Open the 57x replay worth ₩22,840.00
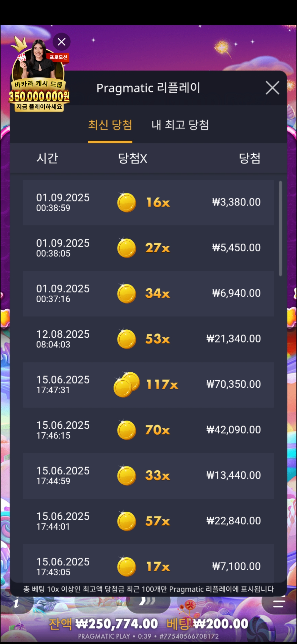This screenshot has height=644, width=297. point(148,521)
